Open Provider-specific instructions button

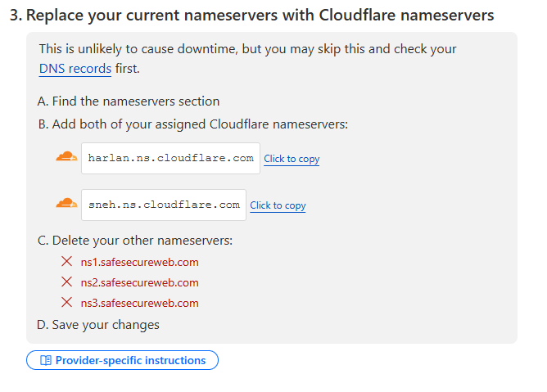[123, 360]
